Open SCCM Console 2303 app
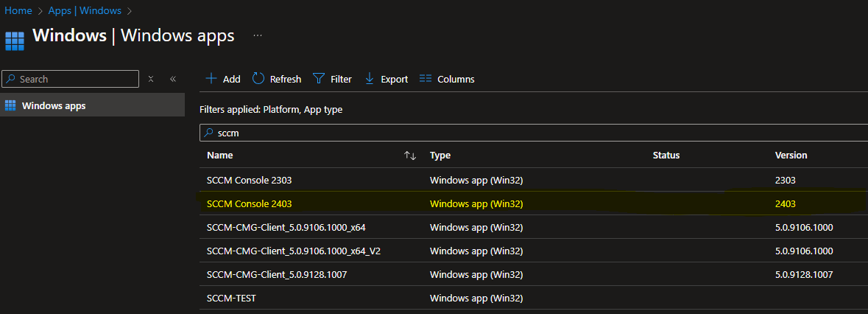This screenshot has height=314, width=868. click(249, 180)
